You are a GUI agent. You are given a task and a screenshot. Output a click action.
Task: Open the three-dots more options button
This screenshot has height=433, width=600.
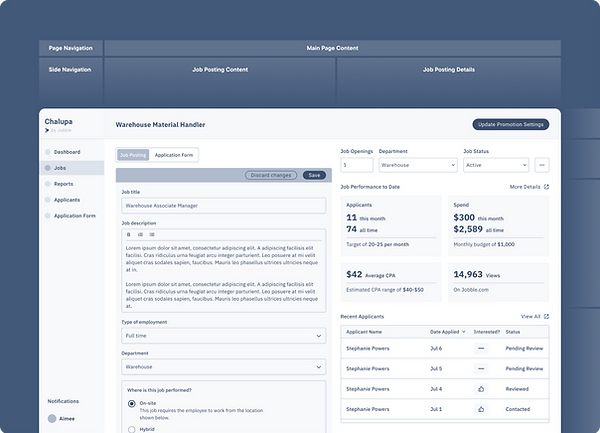point(542,165)
